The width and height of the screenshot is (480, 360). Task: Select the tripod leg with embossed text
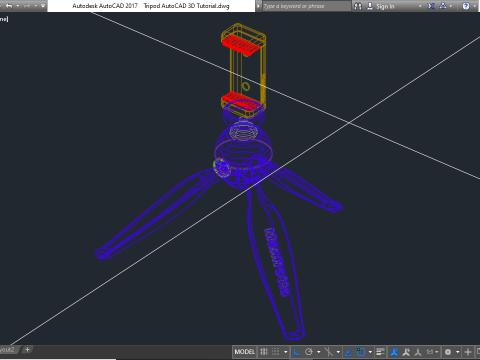coord(275,263)
